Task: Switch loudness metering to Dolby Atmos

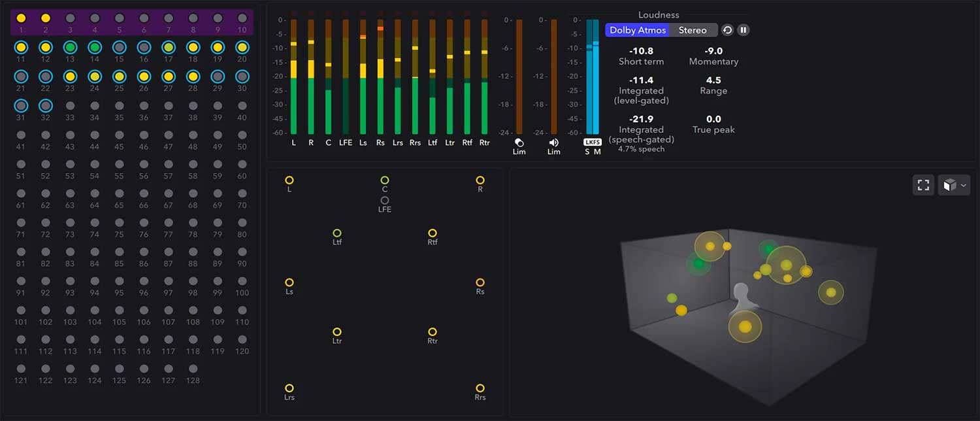Action: click(638, 30)
